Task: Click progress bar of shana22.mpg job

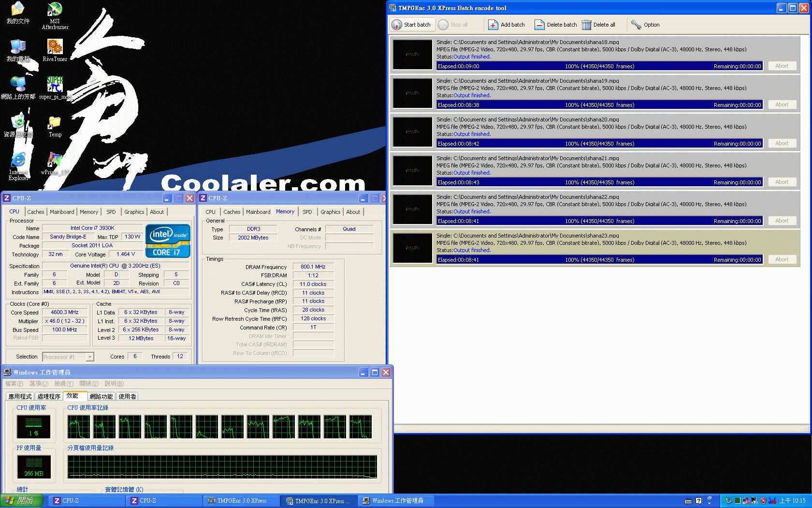Action: pyautogui.click(x=599, y=221)
